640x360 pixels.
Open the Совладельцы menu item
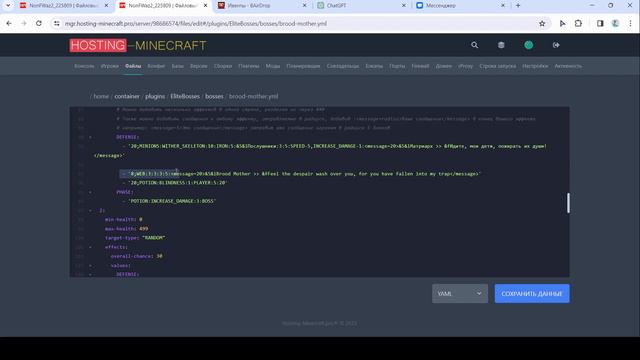coord(343,66)
